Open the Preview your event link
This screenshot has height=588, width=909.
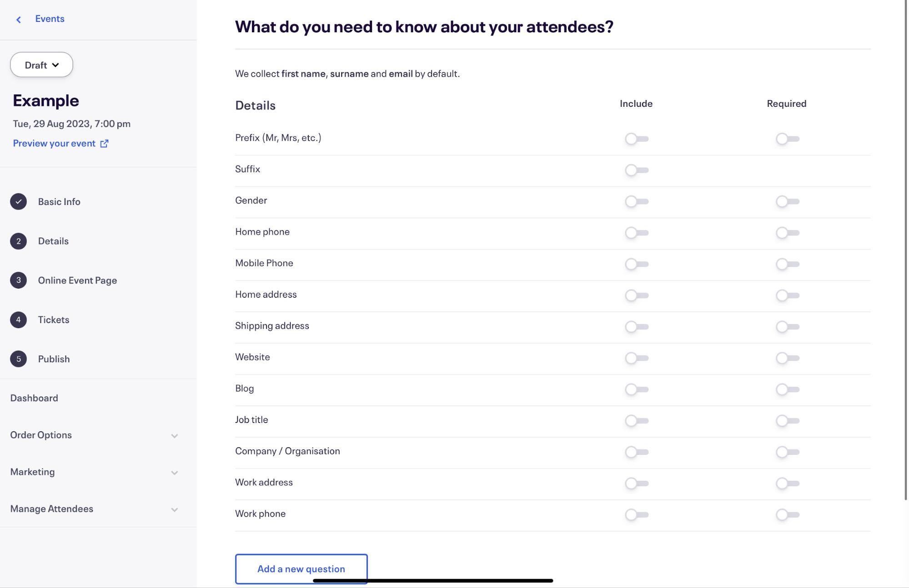coord(54,144)
